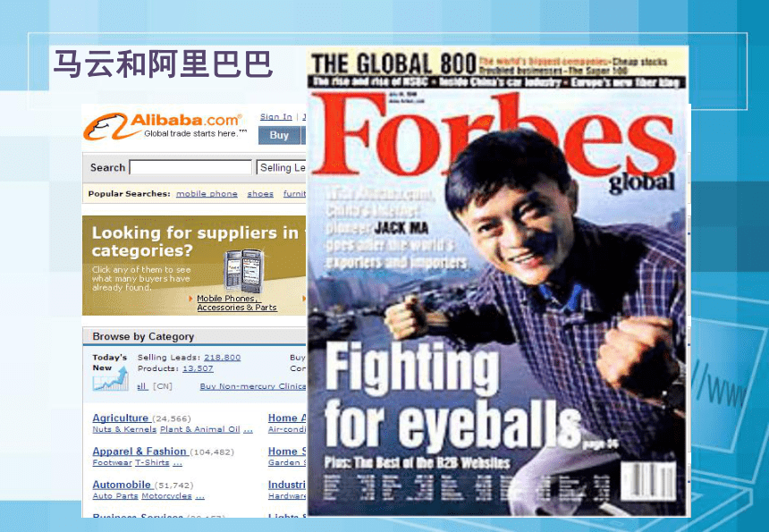Open Buy Non-mercury Clinical link
This screenshot has width=769, height=532.
pos(253,386)
